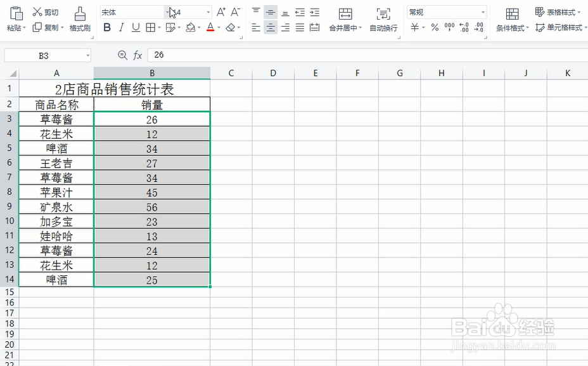This screenshot has height=366, width=588.
Task: Click header cell 销量
Action: pyautogui.click(x=152, y=105)
